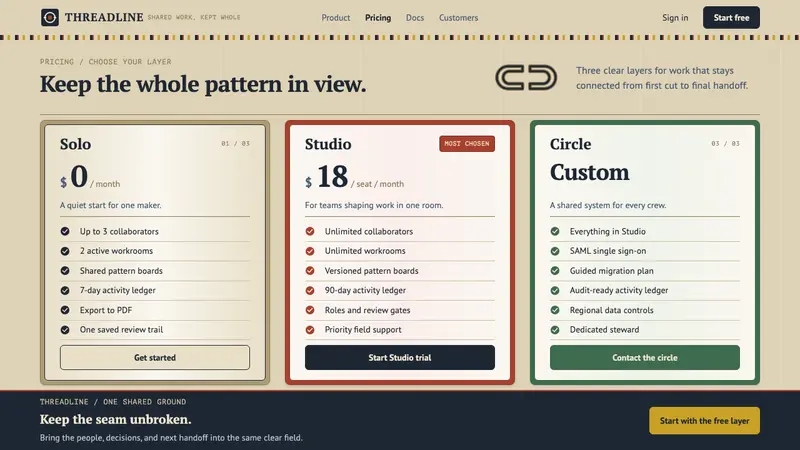Image resolution: width=800 pixels, height=450 pixels.
Task: Click the Start Studio trial button
Action: (399, 358)
